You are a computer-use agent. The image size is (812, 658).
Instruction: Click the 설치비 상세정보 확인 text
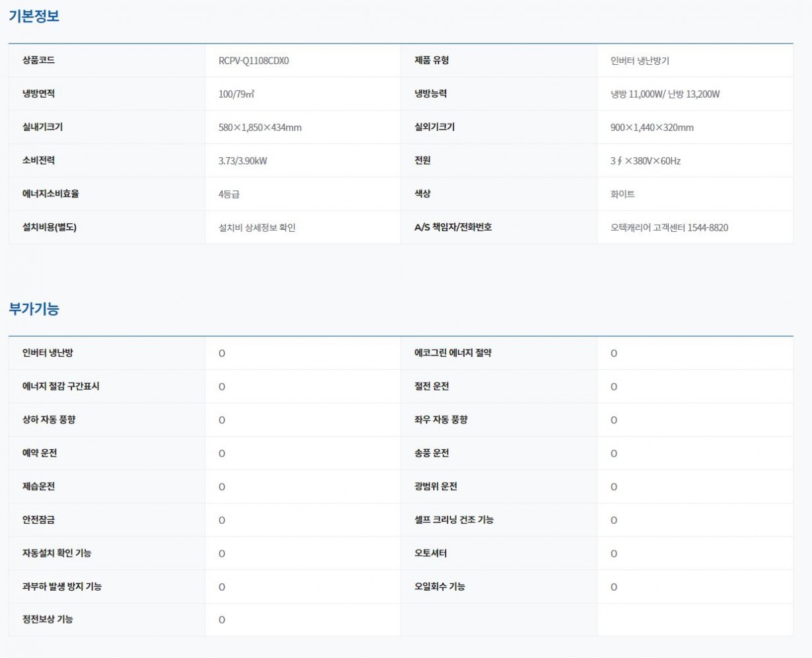[x=257, y=227]
